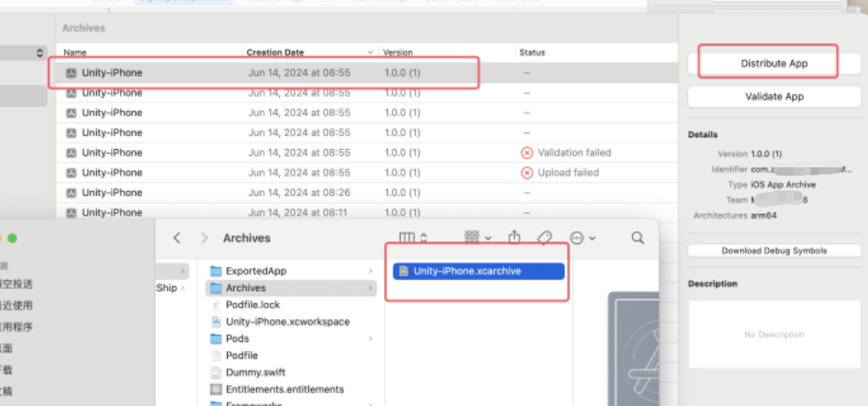The image size is (868, 406).
Task: Select Unity-iPhone.xcarchive in Finder
Action: tap(478, 271)
